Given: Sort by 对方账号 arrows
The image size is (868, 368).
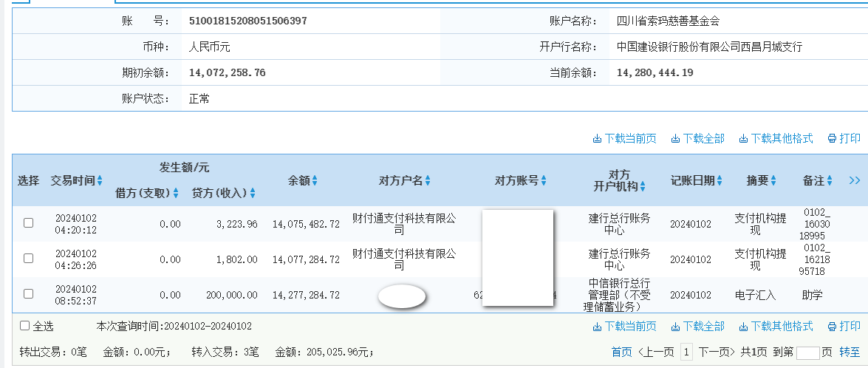Looking at the screenshot, I should point(544,180).
